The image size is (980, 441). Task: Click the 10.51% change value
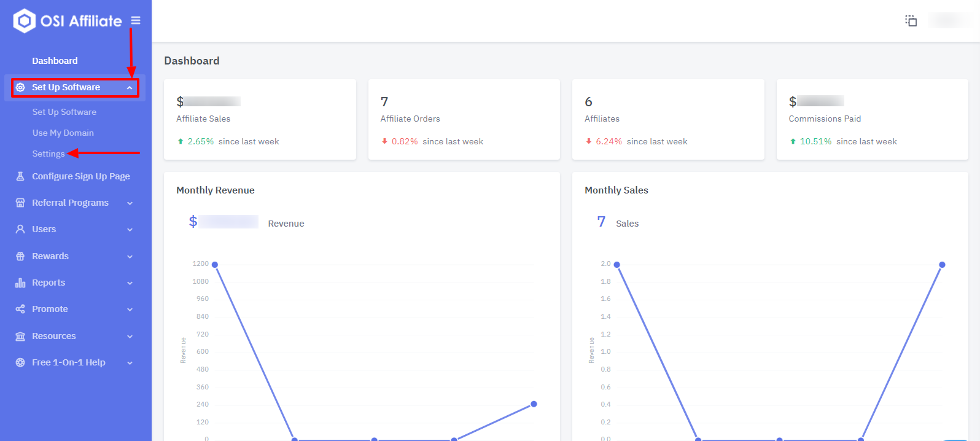point(815,141)
